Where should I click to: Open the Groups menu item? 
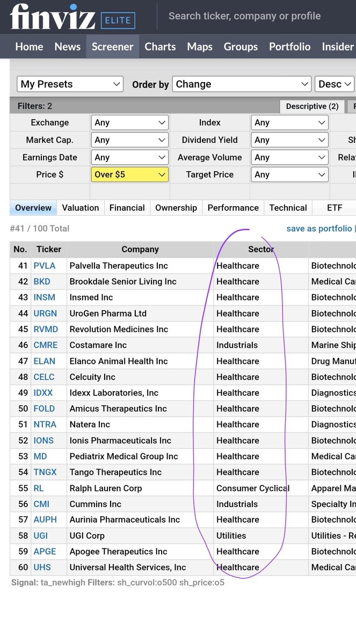coord(241,47)
